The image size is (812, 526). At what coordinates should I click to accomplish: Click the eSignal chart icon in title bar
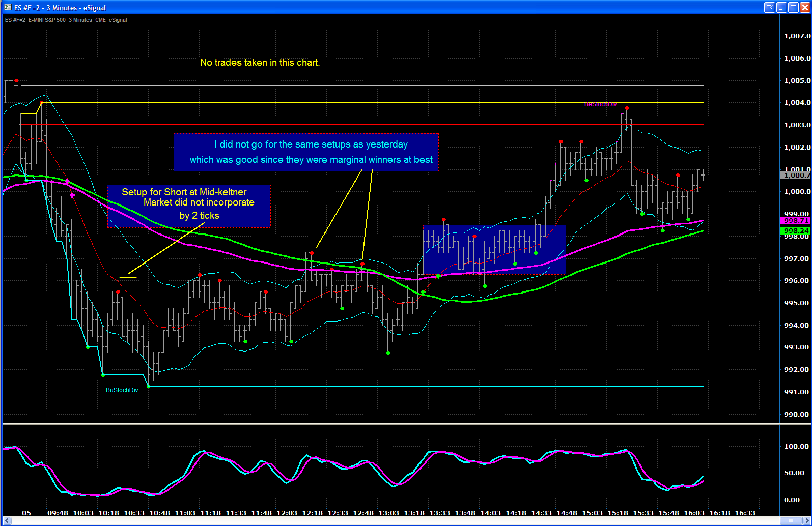pos(8,7)
